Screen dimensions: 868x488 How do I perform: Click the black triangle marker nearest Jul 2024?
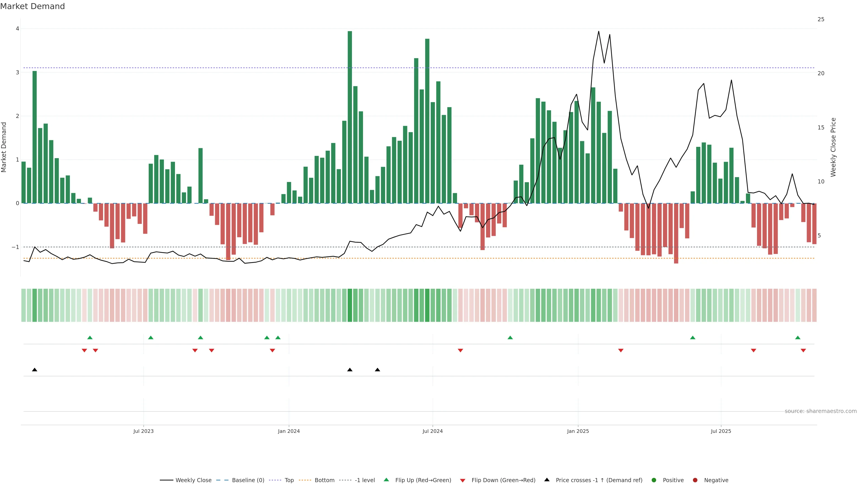(377, 370)
